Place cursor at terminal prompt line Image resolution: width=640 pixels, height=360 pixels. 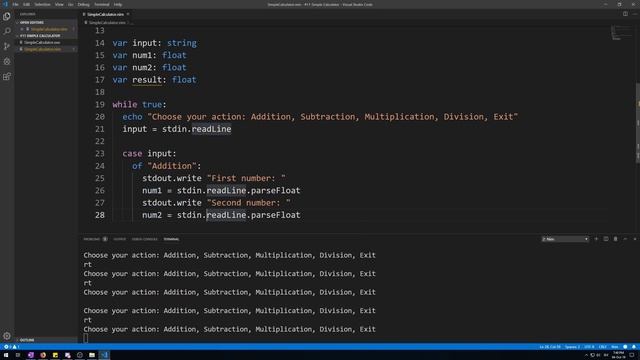(x=85, y=338)
